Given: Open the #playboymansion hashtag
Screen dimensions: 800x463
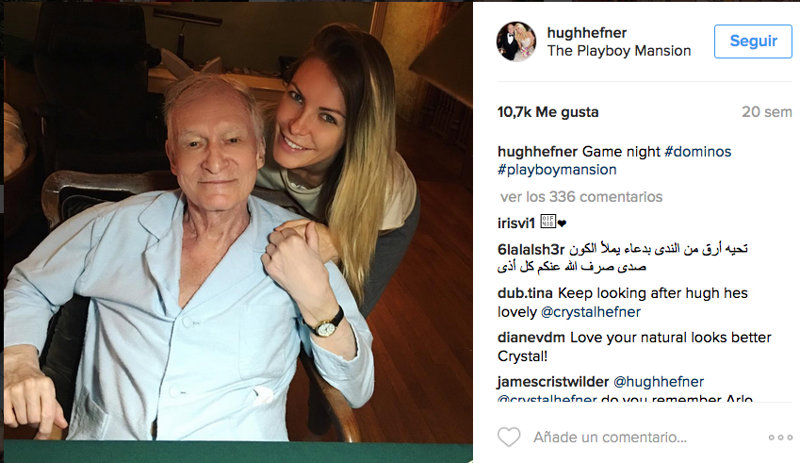Looking at the screenshot, I should coord(557,169).
